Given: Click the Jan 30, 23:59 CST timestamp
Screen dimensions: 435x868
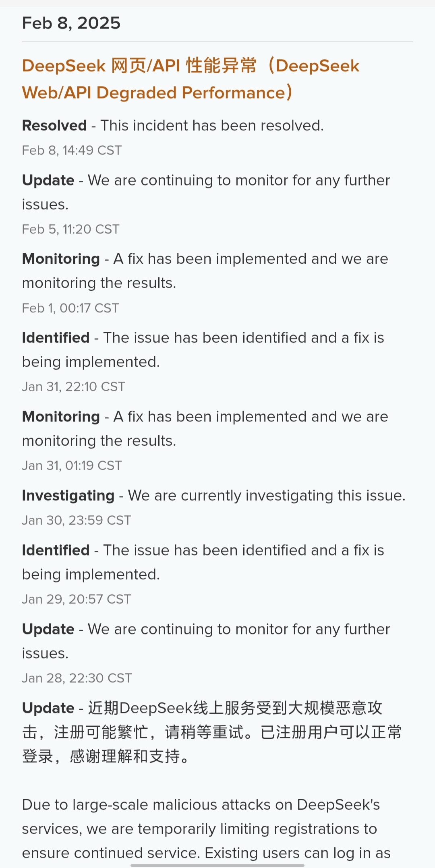Looking at the screenshot, I should (x=77, y=521).
